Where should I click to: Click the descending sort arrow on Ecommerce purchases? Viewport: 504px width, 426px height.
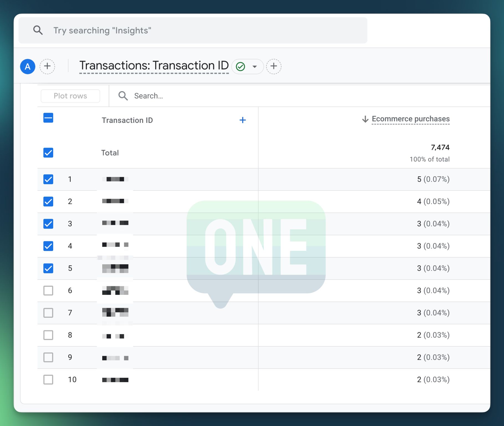[x=365, y=119]
